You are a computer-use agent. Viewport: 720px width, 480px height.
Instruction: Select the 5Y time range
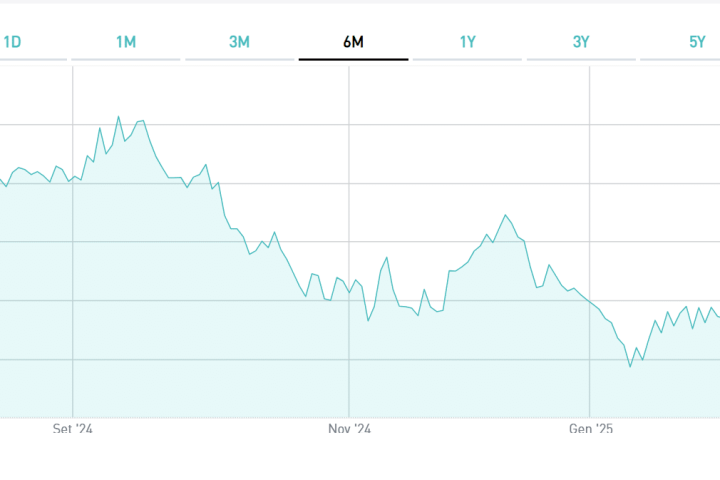pos(697,42)
